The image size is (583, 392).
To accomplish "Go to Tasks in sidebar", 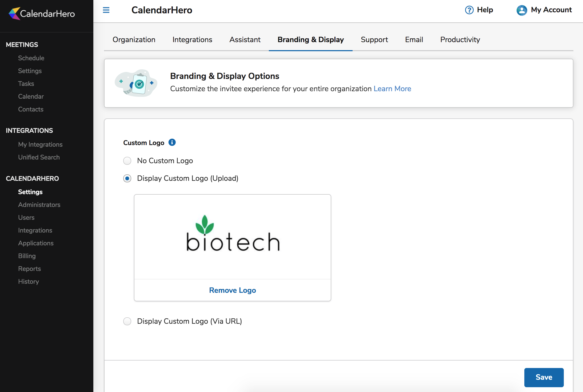I will 26,83.
